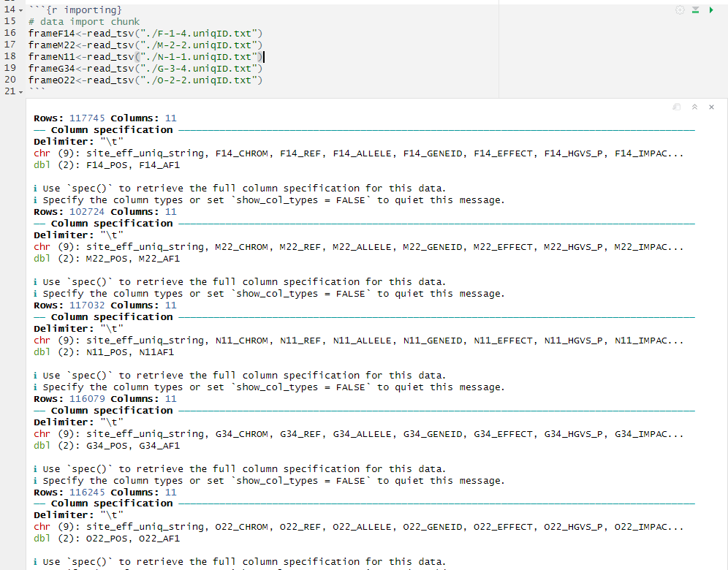This screenshot has width=728, height=570.
Task: Click the G34_REF column name
Action: pos(300,434)
